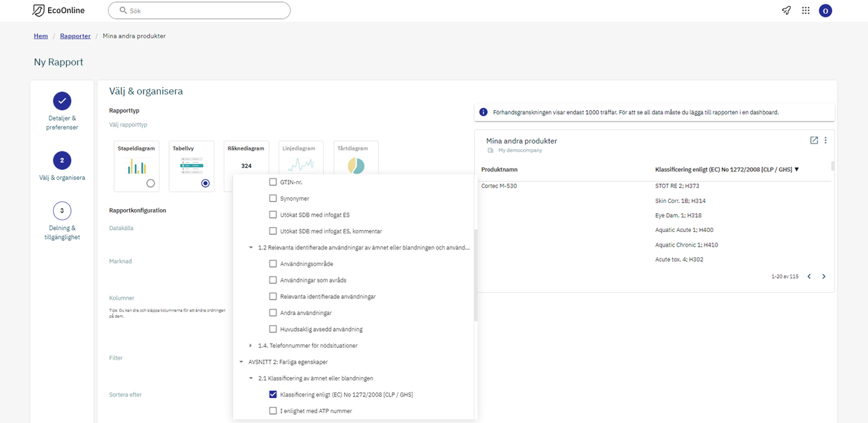Viewport: 868px width, 423px height.
Task: Expand 1.4 Telefonnummer för nödsituationer
Action: click(x=251, y=346)
